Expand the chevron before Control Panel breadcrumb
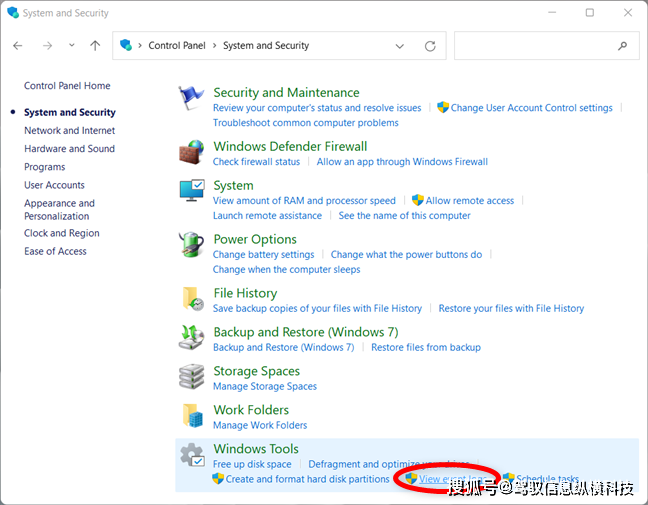The height and width of the screenshot is (505, 648). [140, 45]
